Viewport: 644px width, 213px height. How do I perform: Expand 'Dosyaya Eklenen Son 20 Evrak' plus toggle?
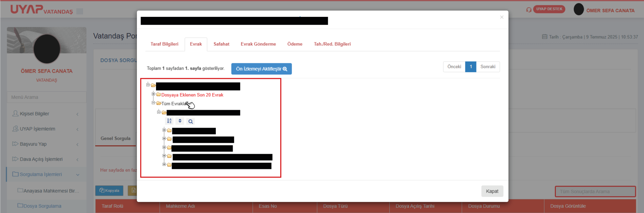click(x=153, y=94)
